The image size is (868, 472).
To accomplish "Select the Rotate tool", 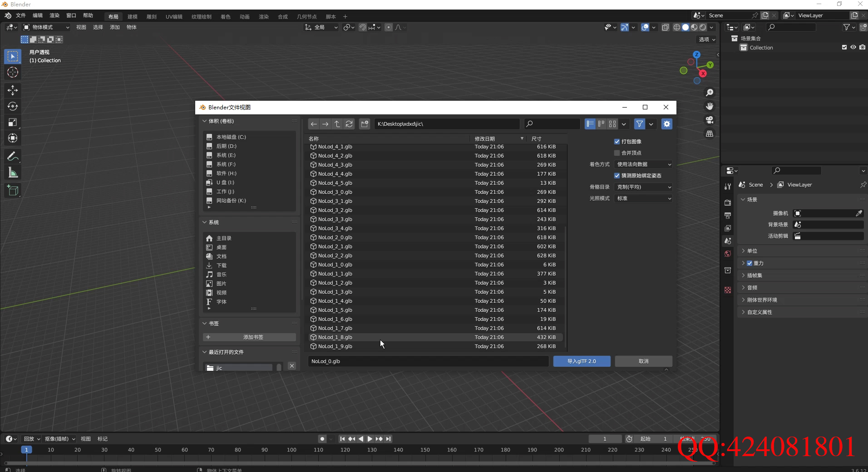I will point(13,106).
